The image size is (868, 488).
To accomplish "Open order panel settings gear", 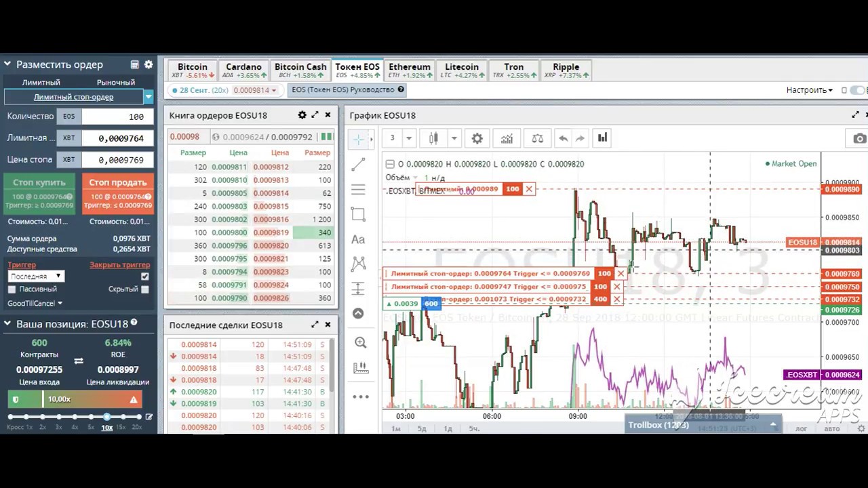I will pos(149,64).
